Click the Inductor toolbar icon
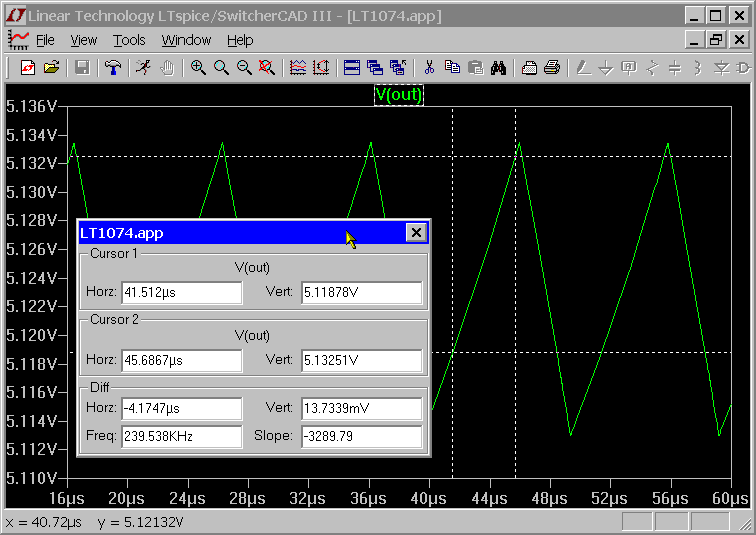Screen dimensions: 756x535 [698, 67]
